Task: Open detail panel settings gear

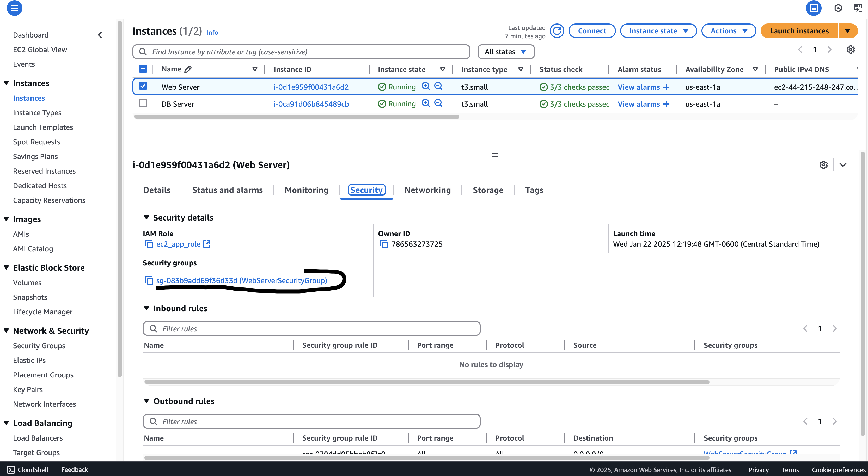Action: point(823,165)
